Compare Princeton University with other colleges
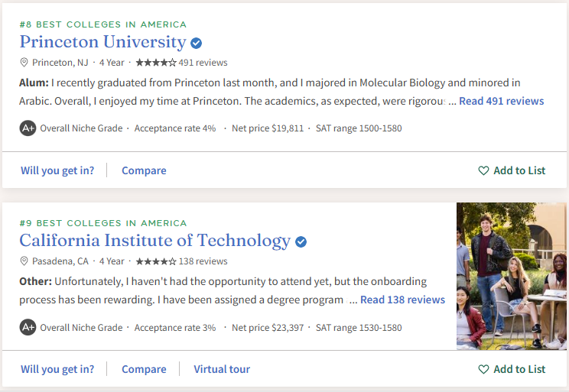This screenshot has width=569, height=392. (144, 170)
